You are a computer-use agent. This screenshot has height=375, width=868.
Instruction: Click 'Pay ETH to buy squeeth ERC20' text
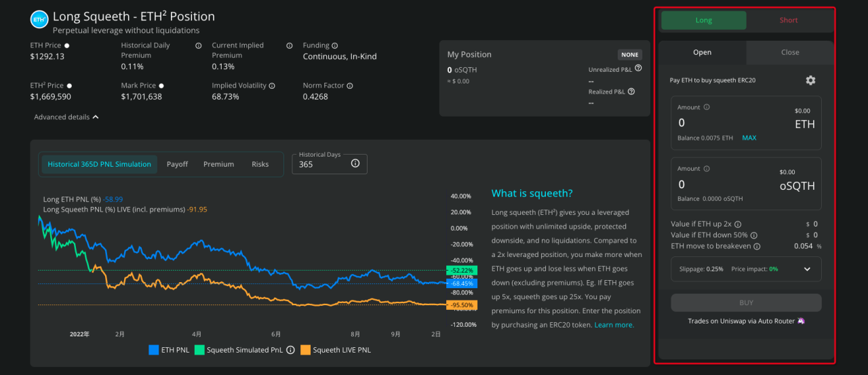713,80
